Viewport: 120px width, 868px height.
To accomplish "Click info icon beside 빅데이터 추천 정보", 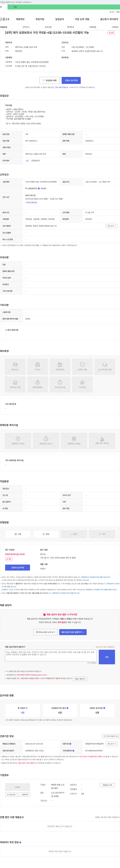I will point(20,842).
